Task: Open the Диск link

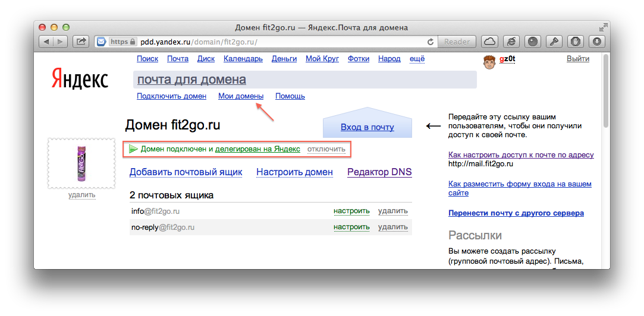Action: pyautogui.click(x=206, y=59)
